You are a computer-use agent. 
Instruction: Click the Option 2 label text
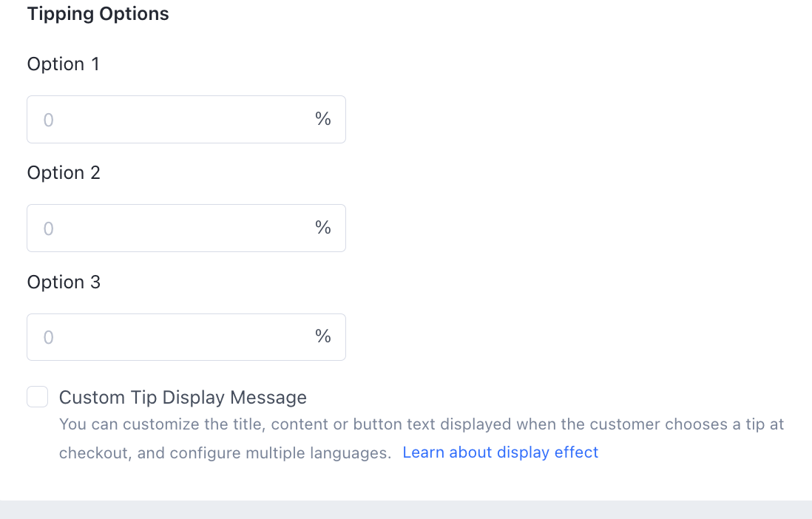[x=64, y=173]
